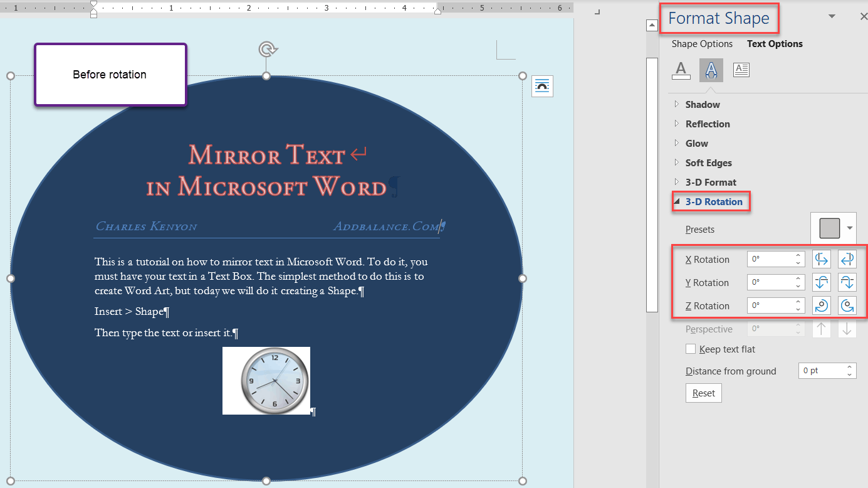
Task: Click X Rotation rotate right icon
Action: pos(847,259)
